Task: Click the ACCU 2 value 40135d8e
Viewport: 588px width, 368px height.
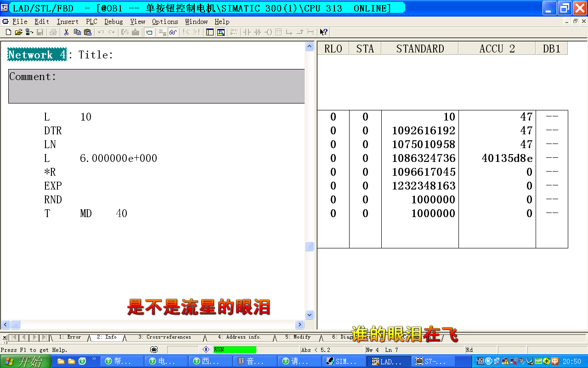Action: [507, 158]
